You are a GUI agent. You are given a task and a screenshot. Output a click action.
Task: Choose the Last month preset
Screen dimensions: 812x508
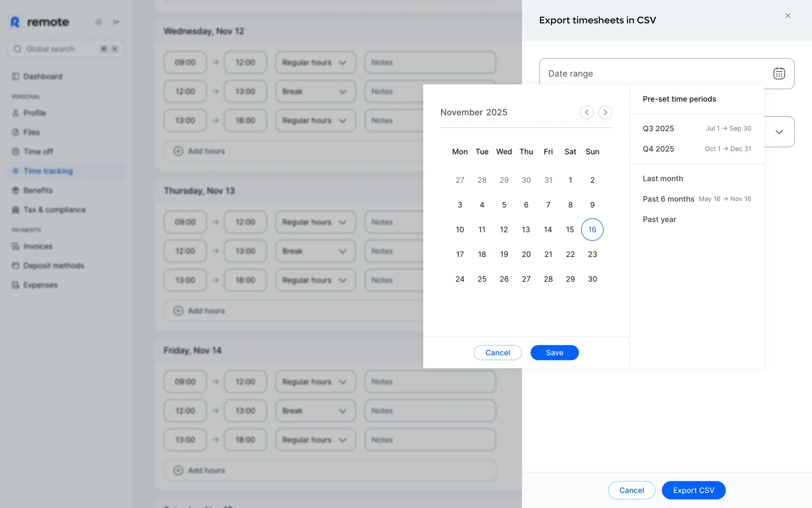click(663, 178)
